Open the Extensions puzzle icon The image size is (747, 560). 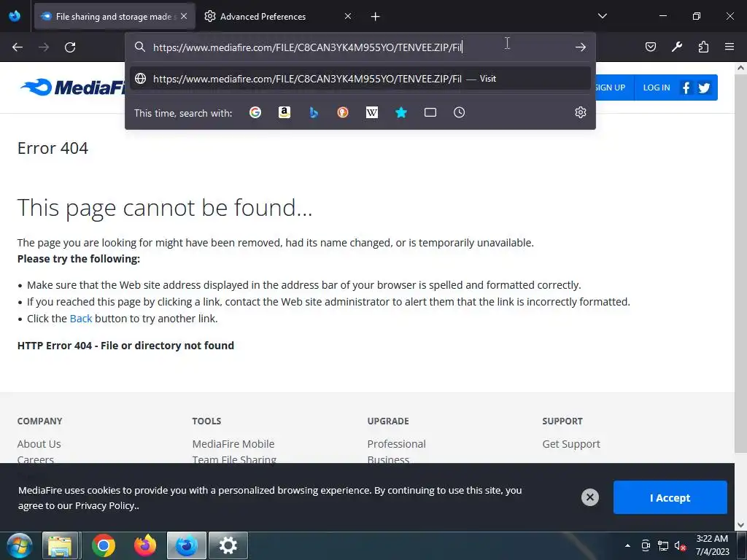point(703,47)
